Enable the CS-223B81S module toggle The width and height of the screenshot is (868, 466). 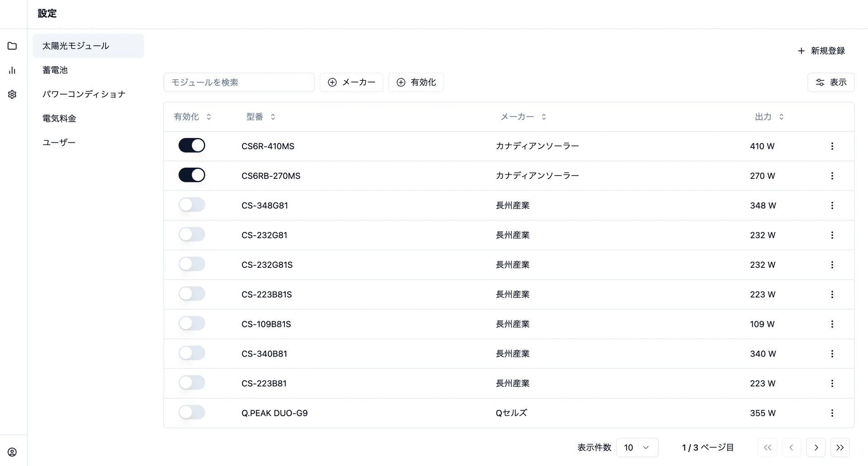[192, 294]
